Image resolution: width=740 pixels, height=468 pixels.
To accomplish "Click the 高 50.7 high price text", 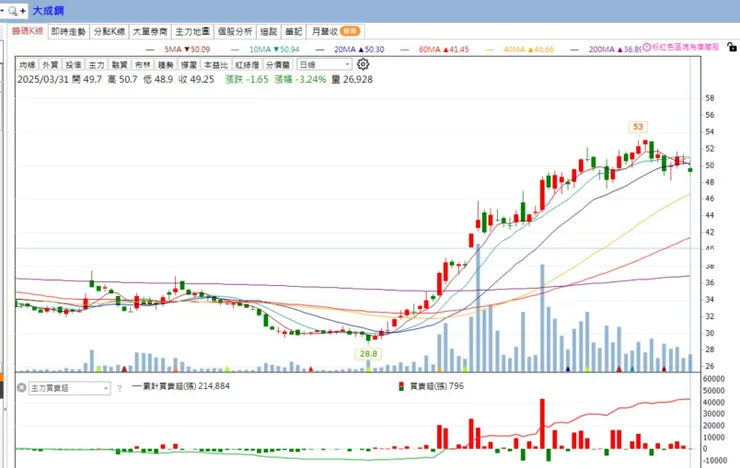I will tap(122, 79).
